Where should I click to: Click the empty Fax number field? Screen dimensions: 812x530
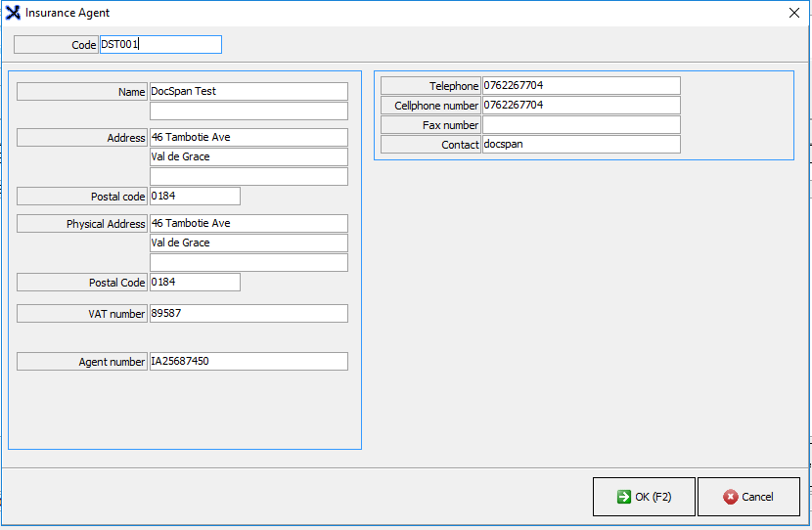580,125
